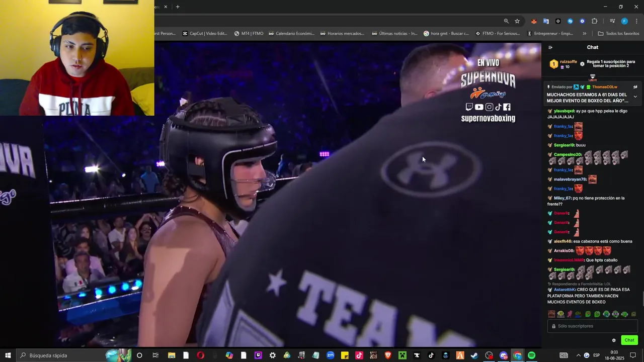Open Campesino20 username in chat
The width and height of the screenshot is (644, 362).
(x=568, y=155)
